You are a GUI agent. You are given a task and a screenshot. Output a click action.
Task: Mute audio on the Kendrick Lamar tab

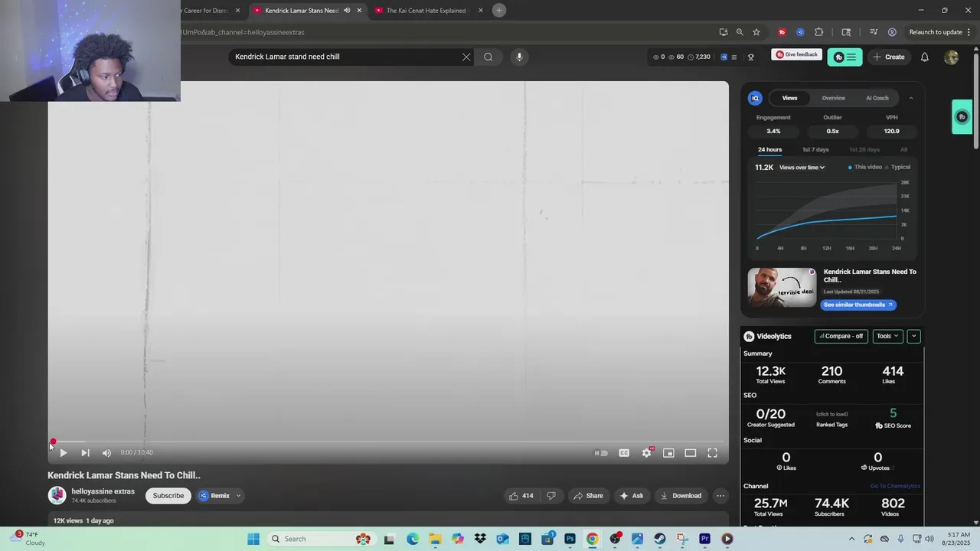click(x=347, y=11)
